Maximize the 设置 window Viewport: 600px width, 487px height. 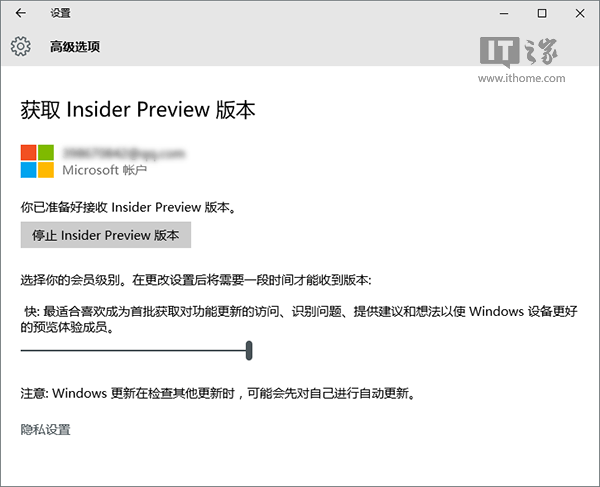point(542,13)
